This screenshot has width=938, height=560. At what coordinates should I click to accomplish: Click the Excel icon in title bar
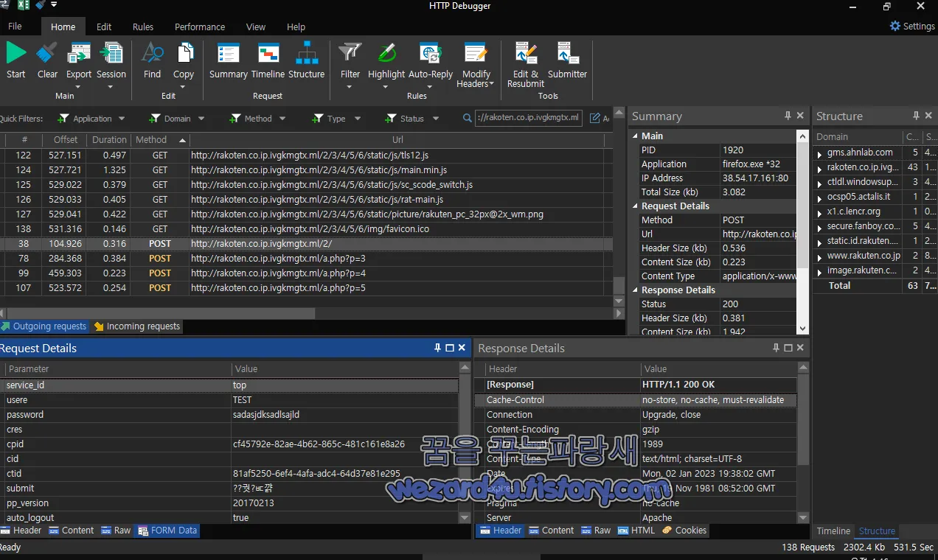tap(24, 6)
